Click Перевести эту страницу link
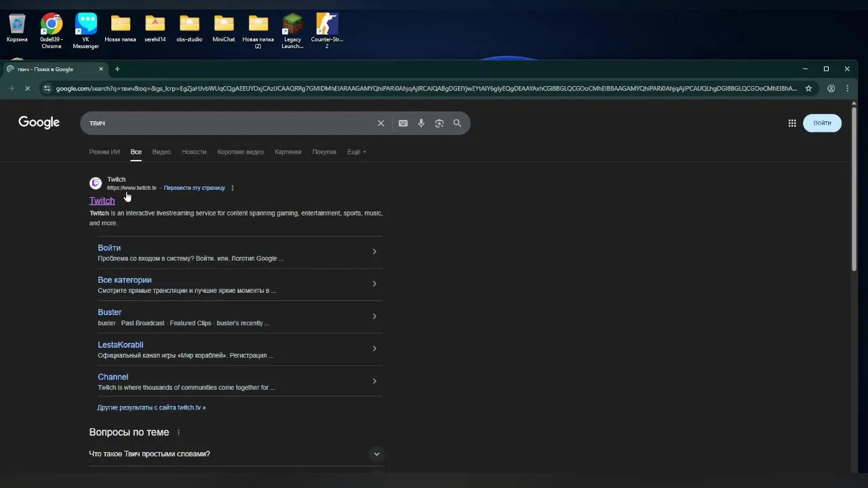This screenshot has height=488, width=868. (x=195, y=188)
